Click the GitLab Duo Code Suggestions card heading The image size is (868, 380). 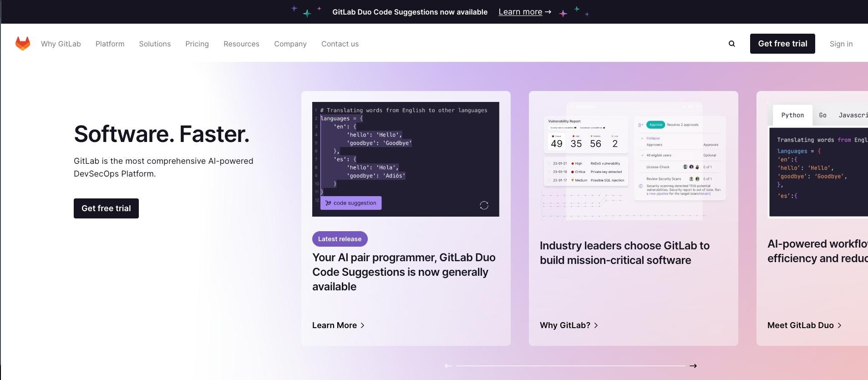404,272
